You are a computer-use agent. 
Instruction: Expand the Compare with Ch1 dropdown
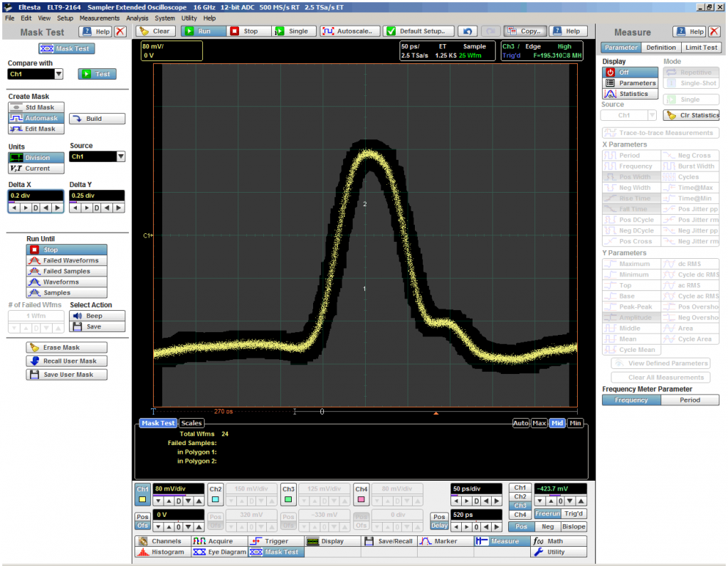(x=58, y=74)
